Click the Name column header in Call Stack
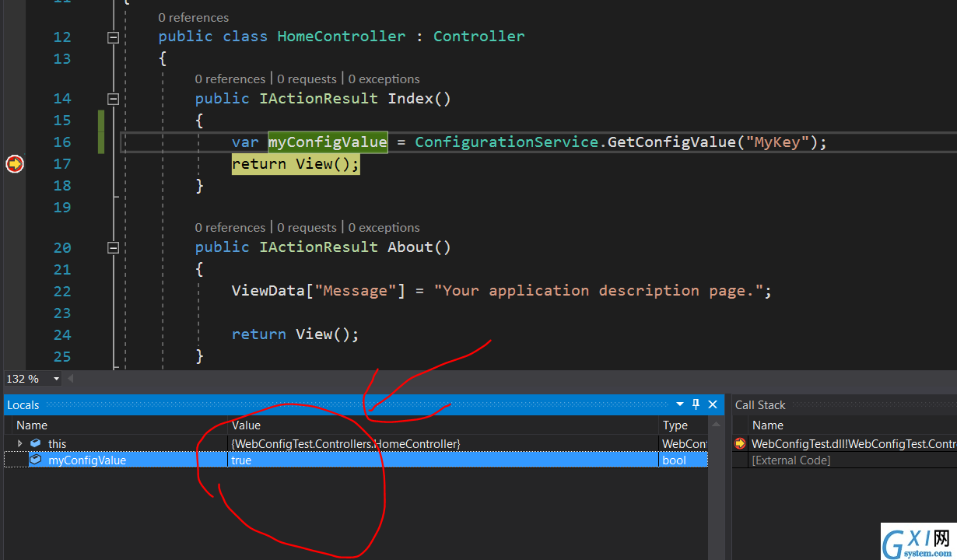 point(768,425)
